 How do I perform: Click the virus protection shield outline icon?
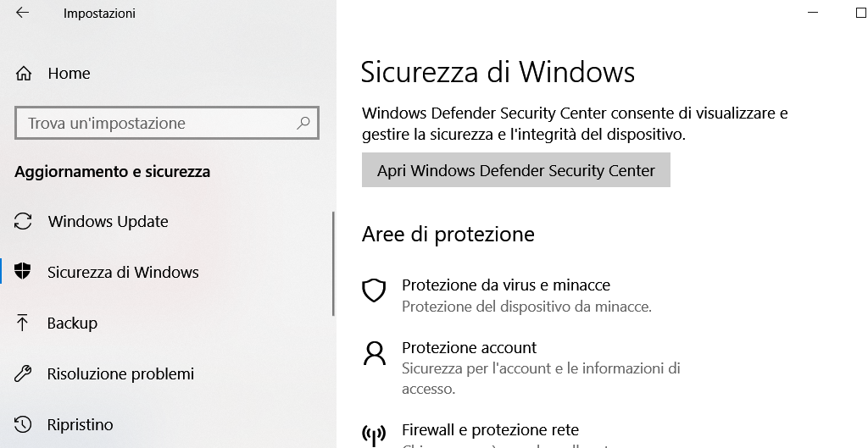point(374,290)
